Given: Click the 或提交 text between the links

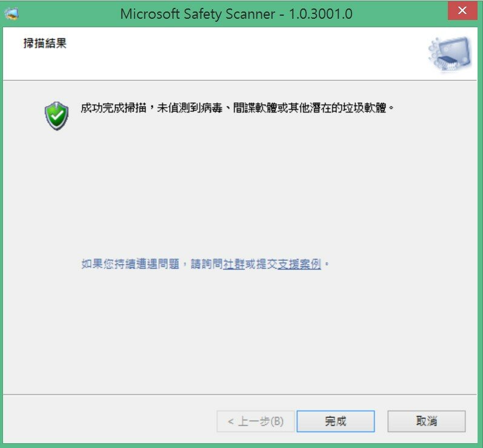Looking at the screenshot, I should tap(261, 264).
